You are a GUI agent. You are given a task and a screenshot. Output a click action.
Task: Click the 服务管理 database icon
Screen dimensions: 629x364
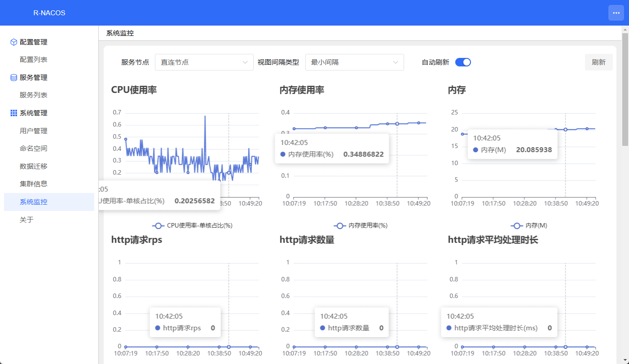[x=13, y=78]
